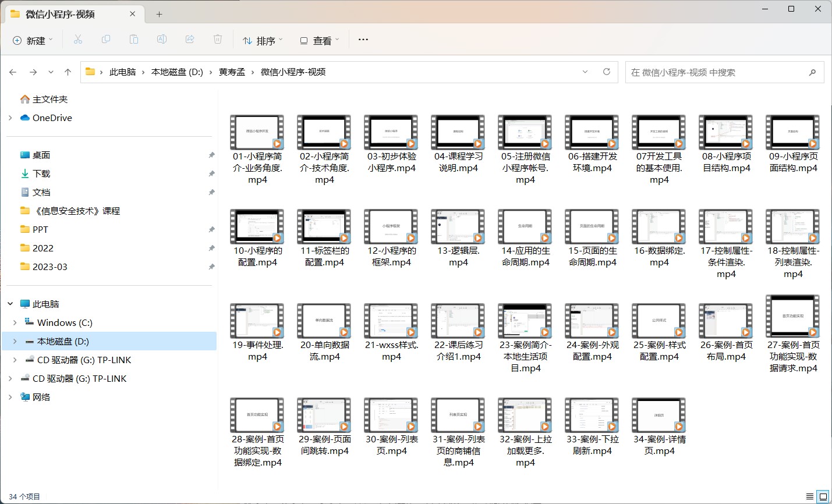Select 21-wxss样式.mp4 video file

[391, 332]
